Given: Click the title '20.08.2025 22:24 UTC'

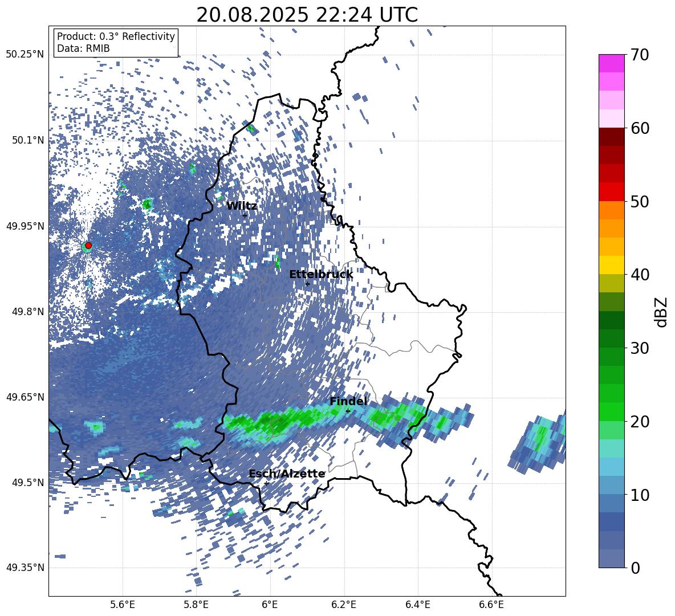Looking at the screenshot, I should (x=307, y=15).
